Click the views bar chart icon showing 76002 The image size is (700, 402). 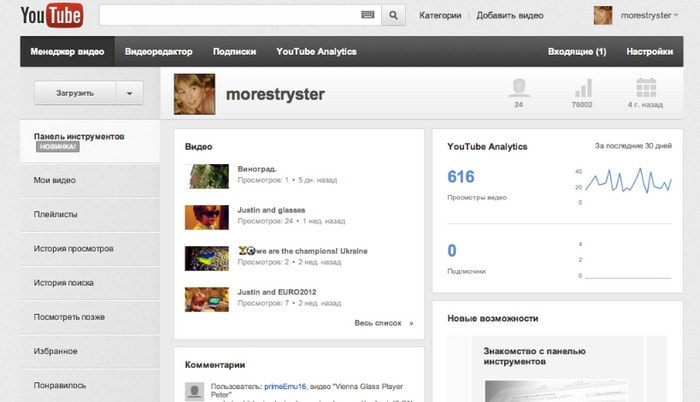(x=583, y=88)
